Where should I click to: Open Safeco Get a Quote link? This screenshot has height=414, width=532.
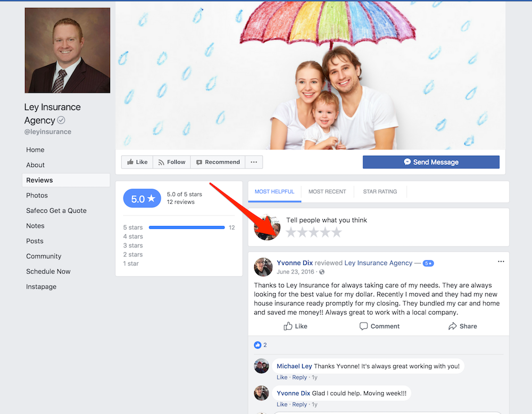point(56,211)
